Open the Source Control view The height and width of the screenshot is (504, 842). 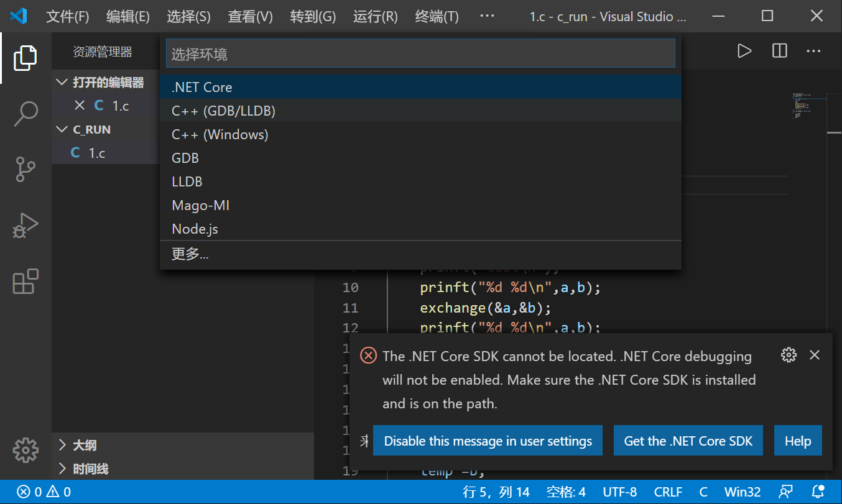point(25,170)
